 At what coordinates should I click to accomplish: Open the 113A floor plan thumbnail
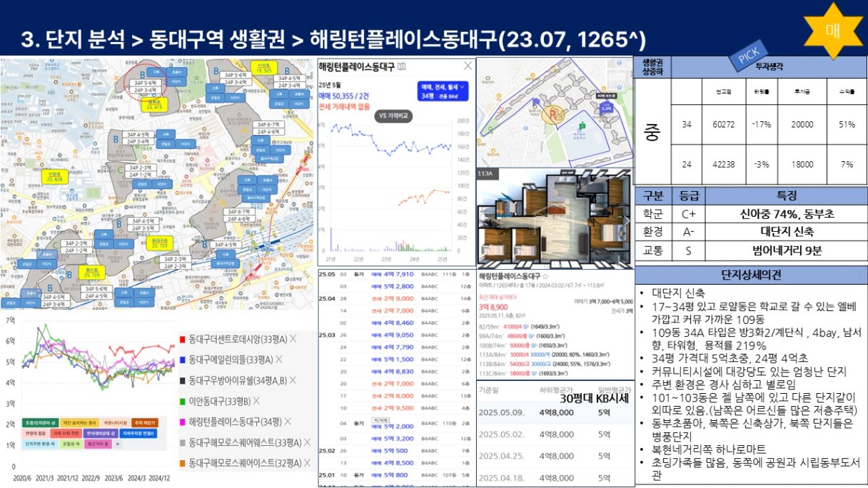click(555, 220)
